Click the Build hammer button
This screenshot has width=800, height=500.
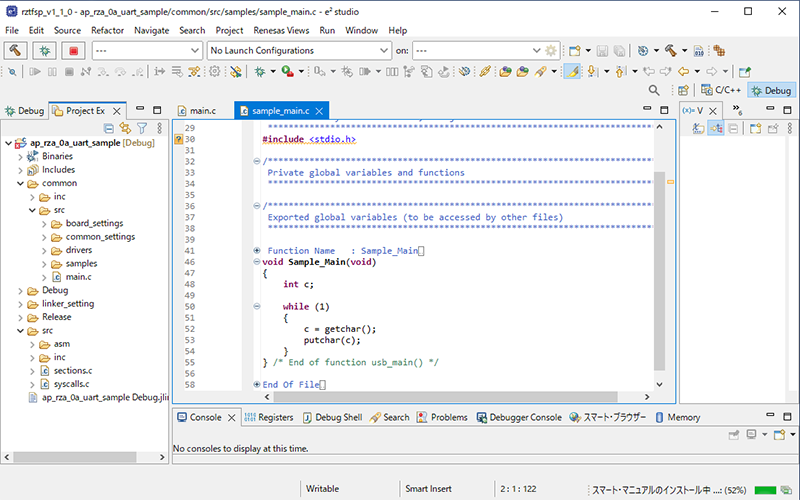coord(15,51)
